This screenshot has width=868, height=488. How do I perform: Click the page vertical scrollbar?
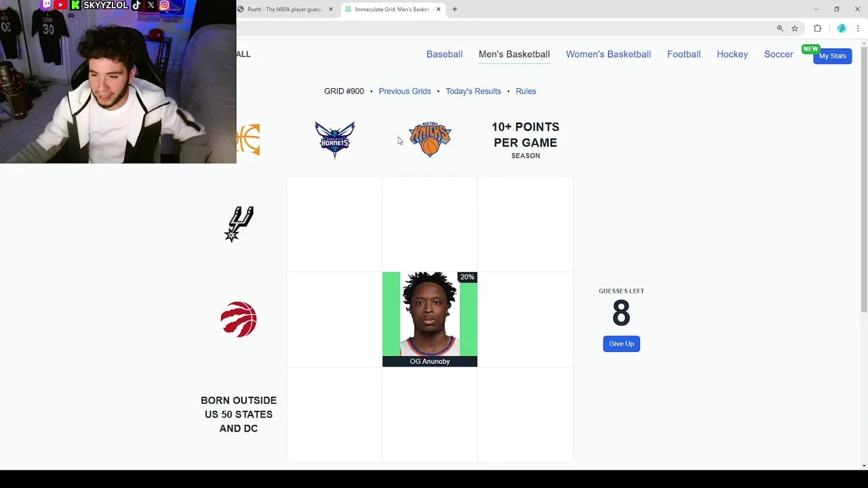864,180
